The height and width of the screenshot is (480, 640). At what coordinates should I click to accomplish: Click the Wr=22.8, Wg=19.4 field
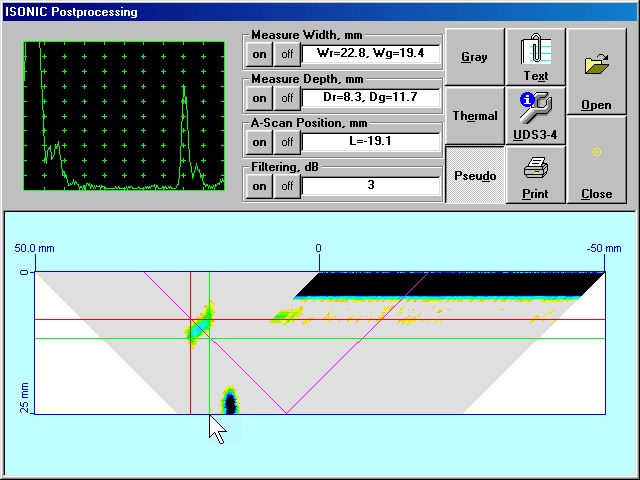point(371,53)
